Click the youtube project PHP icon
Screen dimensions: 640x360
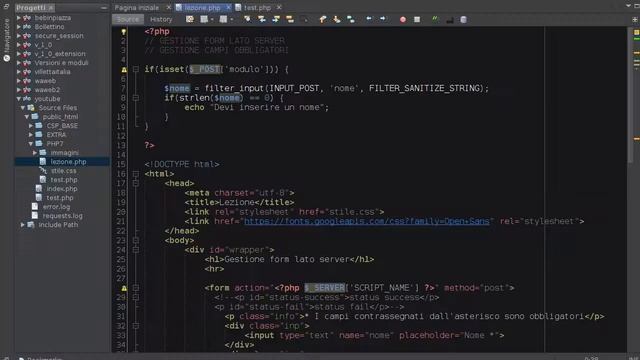[27, 99]
